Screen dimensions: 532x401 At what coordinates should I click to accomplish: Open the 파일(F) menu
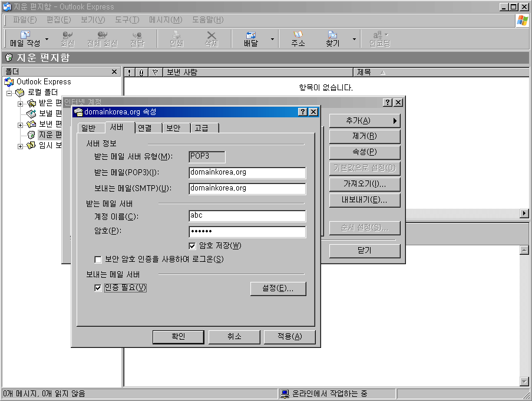(x=25, y=20)
